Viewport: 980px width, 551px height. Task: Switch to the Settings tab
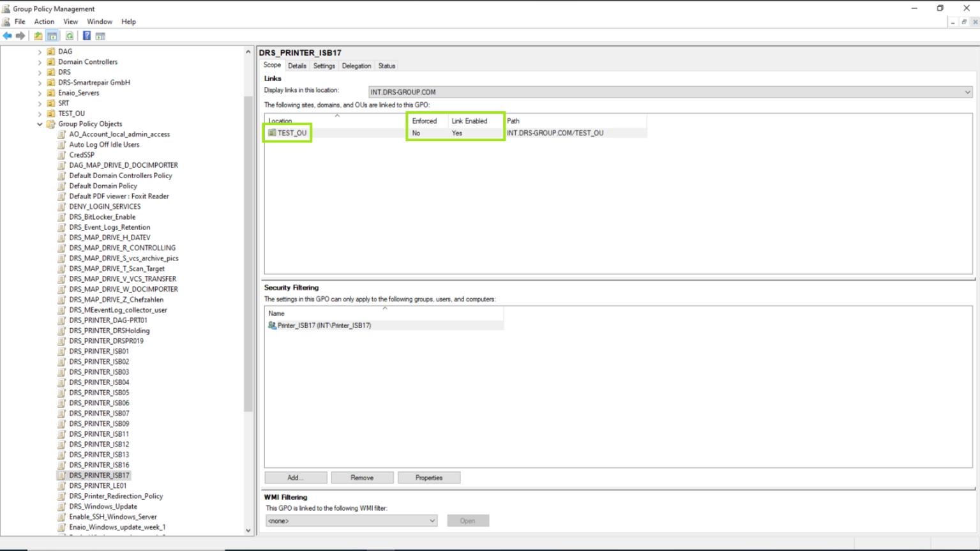coord(324,66)
